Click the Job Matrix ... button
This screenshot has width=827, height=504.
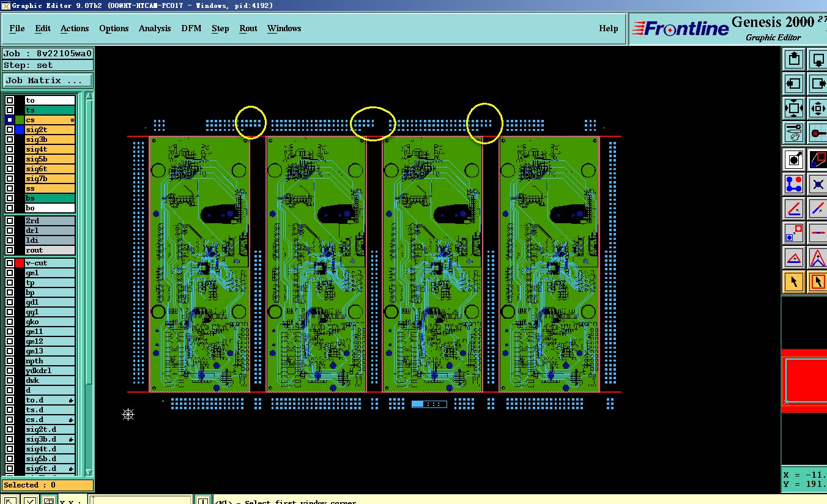48,81
